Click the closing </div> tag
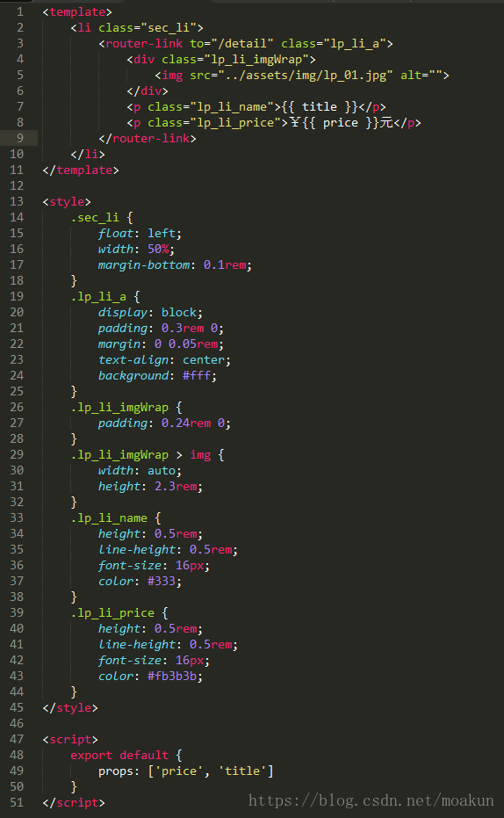 (x=148, y=90)
